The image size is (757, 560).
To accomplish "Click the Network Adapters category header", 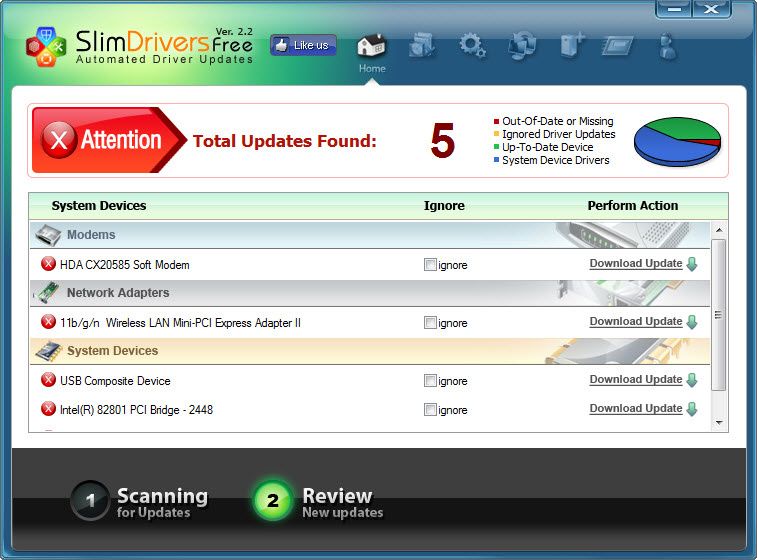I will pos(118,293).
